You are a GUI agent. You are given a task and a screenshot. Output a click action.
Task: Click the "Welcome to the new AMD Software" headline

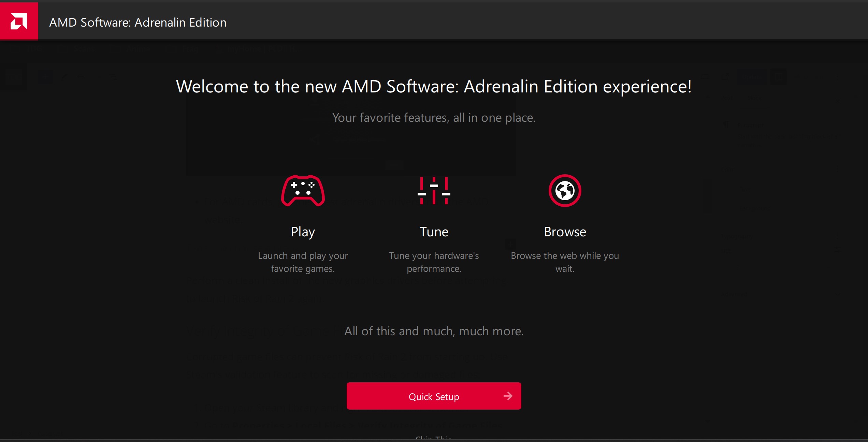click(434, 87)
